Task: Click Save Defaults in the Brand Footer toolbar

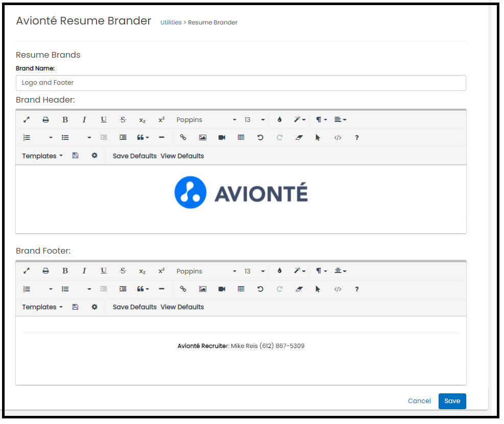Action: (135, 307)
